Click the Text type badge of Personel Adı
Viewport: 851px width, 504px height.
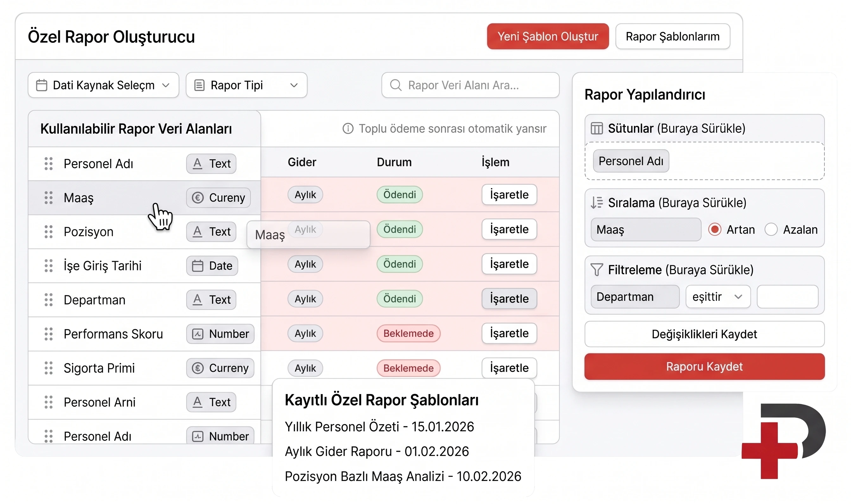pyautogui.click(x=211, y=164)
